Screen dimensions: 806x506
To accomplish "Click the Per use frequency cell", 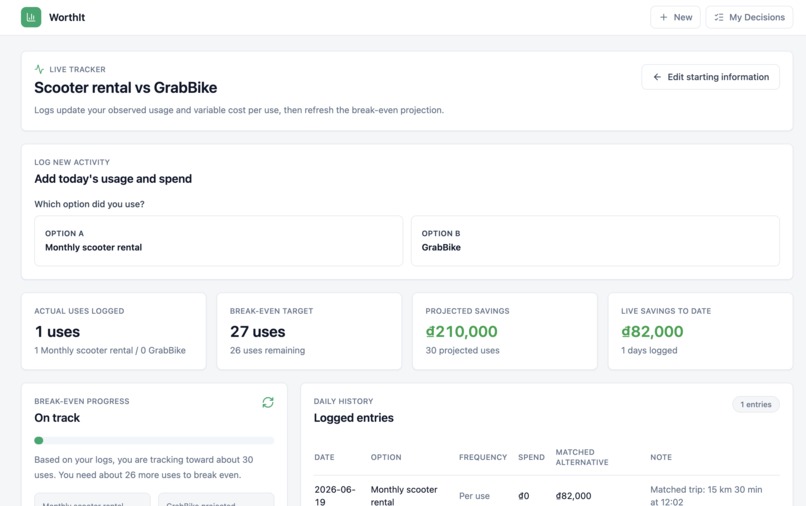I will (474, 496).
